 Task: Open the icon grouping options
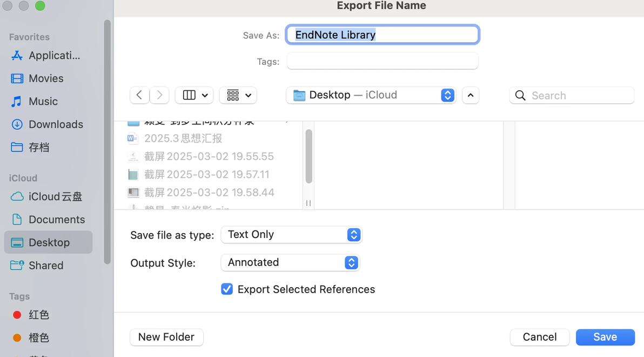click(x=238, y=95)
